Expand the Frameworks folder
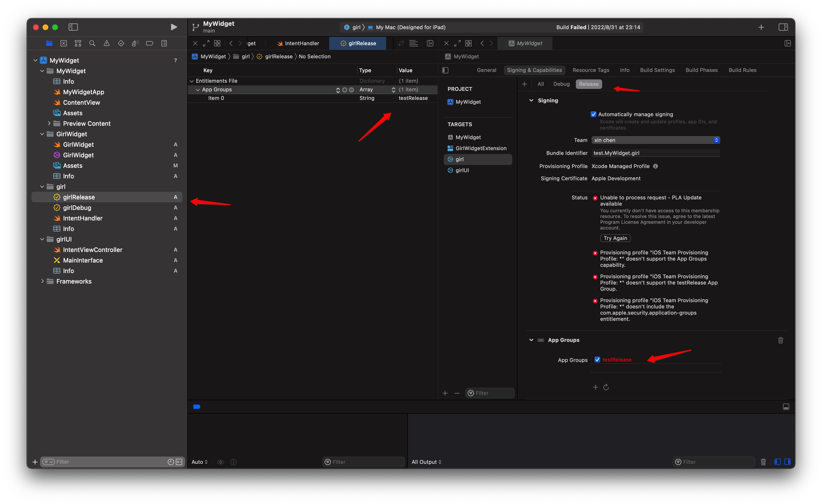This screenshot has height=504, width=822. [42, 281]
